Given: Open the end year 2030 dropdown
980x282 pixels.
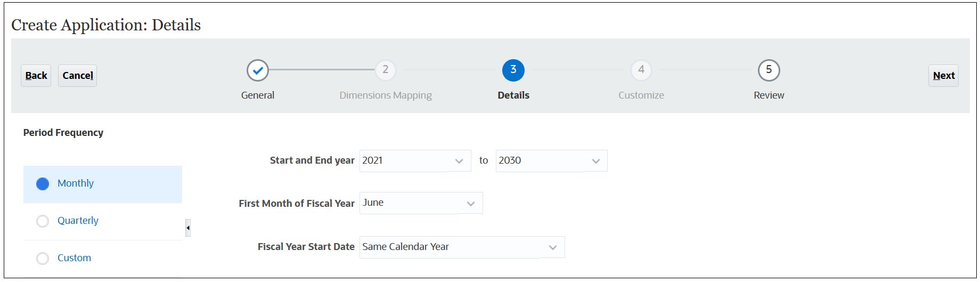Looking at the screenshot, I should [x=552, y=160].
